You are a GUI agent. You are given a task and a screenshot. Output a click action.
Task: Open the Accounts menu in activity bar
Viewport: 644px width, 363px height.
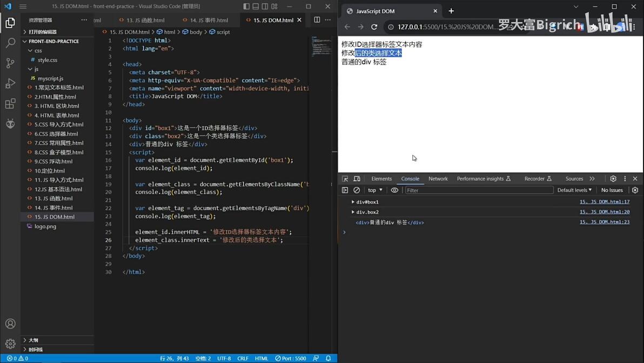(10, 324)
